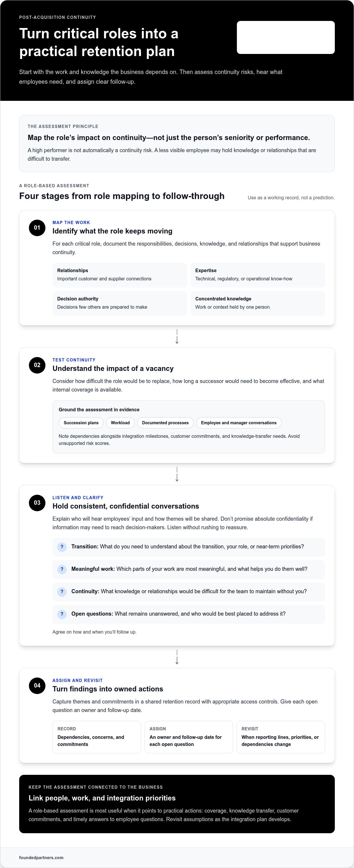Open the foundedpartners.com footer link
Viewport: 354px width, 868px height.
coord(41,858)
